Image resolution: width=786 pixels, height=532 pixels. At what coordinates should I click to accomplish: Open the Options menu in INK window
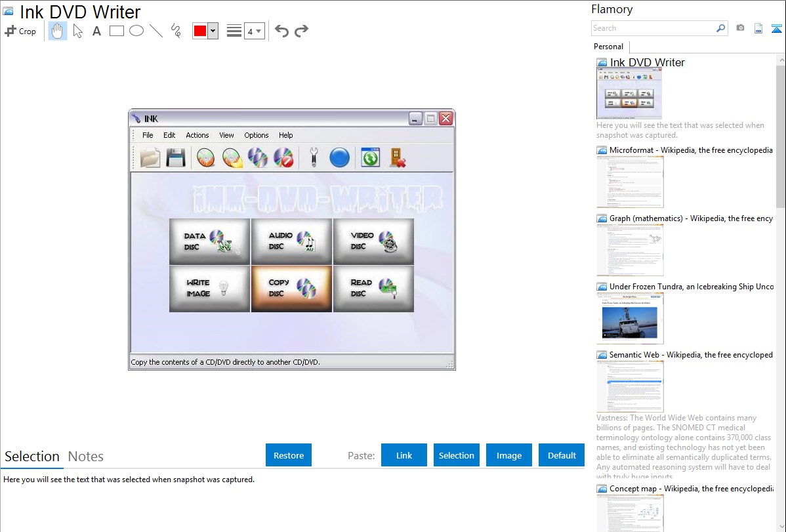pyautogui.click(x=256, y=135)
